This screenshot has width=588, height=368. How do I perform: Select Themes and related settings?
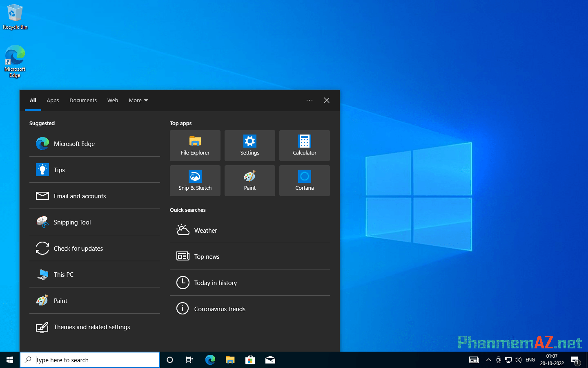pyautogui.click(x=92, y=327)
